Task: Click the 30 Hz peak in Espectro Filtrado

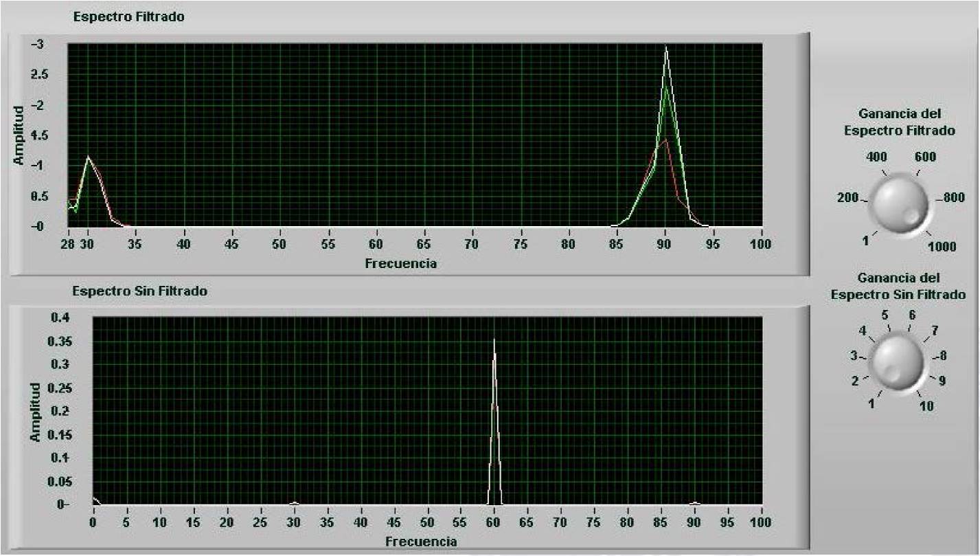Action: (x=87, y=158)
